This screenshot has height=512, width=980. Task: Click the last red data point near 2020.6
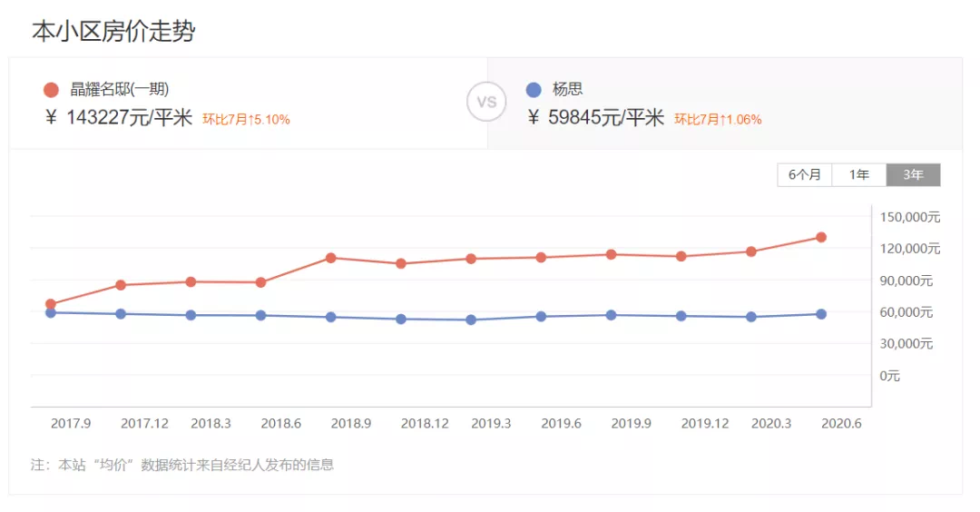pos(821,238)
